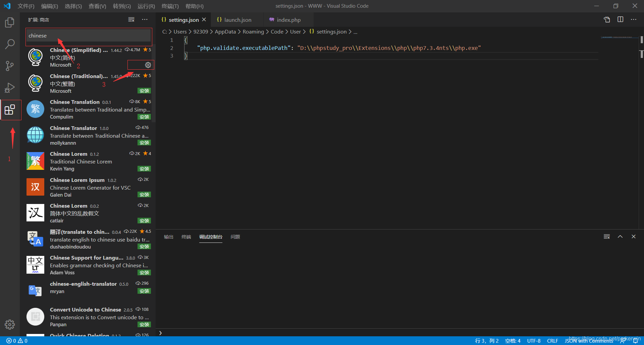Open the 查看(V) menu
Image resolution: width=644 pixels, height=345 pixels.
97,6
